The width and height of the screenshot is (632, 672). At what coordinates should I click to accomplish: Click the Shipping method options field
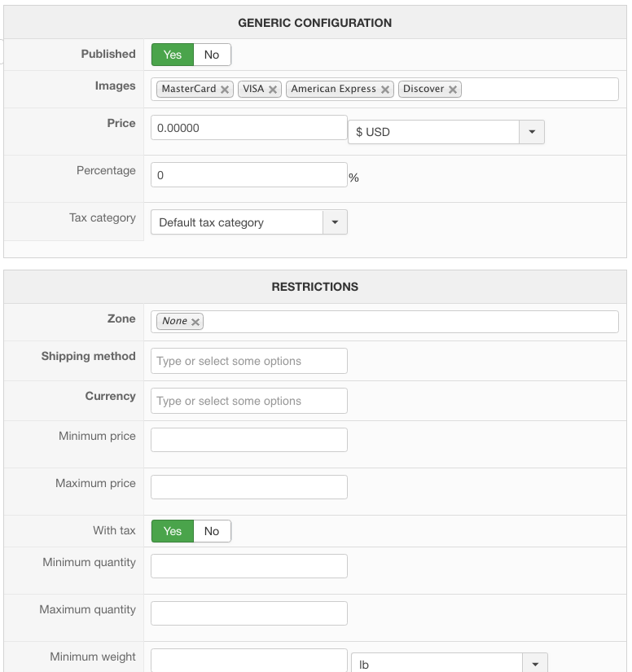(249, 361)
